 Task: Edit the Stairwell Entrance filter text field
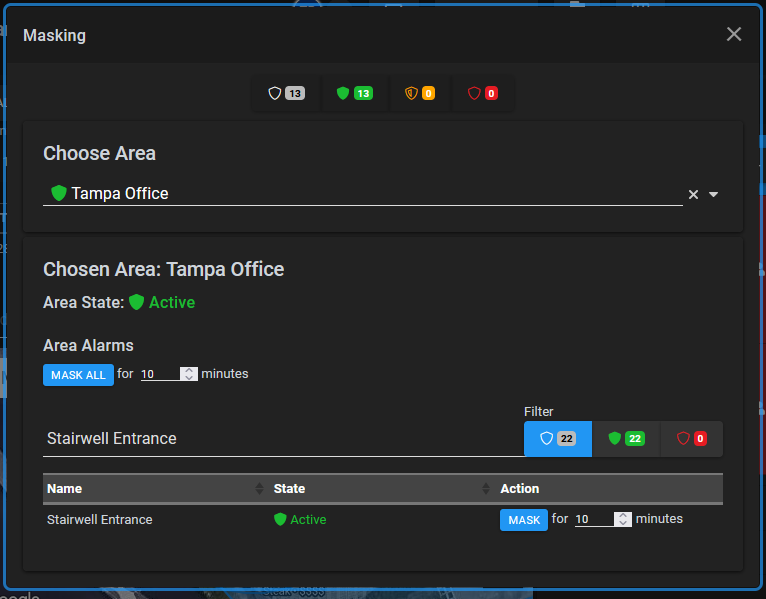coord(283,438)
